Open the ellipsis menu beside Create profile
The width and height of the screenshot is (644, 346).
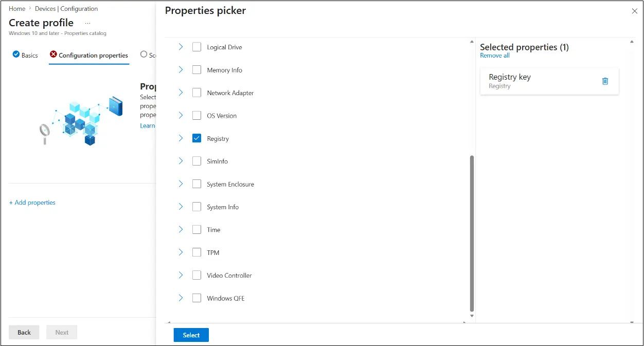(x=88, y=23)
